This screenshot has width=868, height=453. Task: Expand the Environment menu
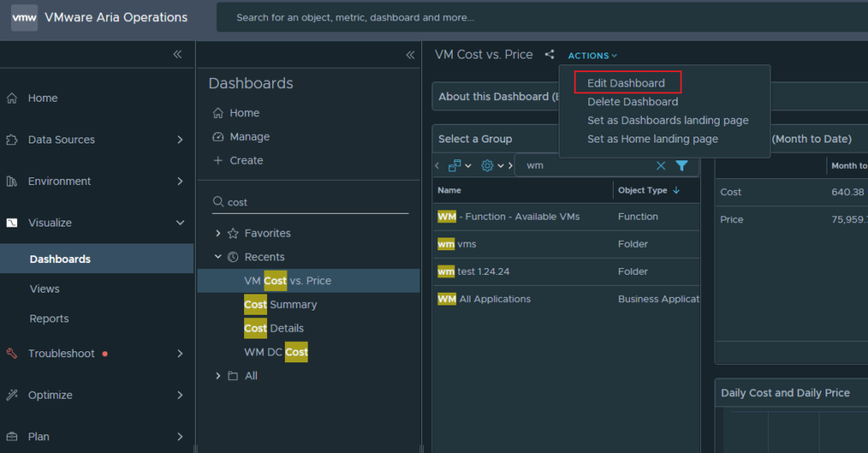click(180, 181)
